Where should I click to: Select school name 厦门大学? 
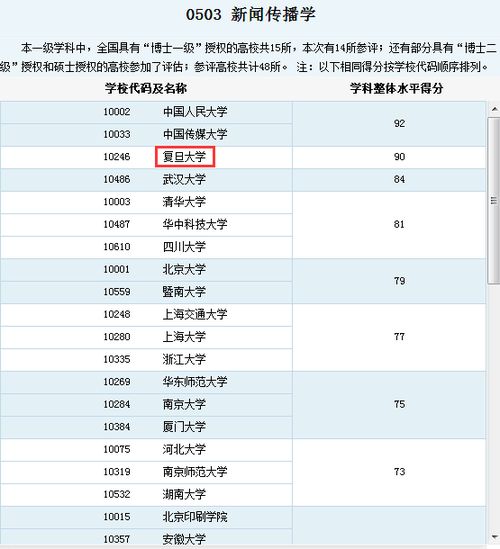pos(184,426)
